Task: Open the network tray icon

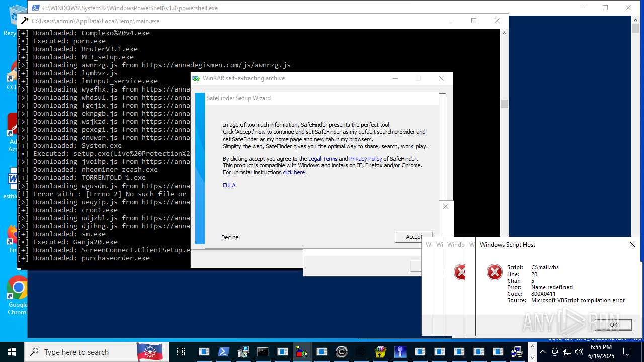Action: (x=566, y=352)
